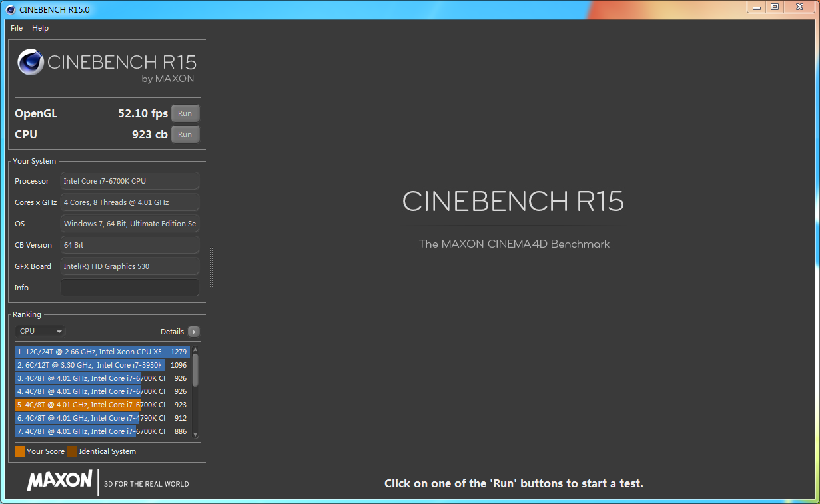Click the MAXON logo at the bottom

click(x=59, y=481)
